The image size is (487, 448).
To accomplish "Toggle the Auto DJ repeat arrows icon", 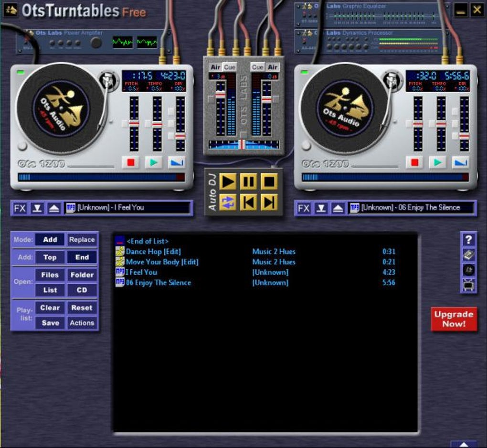I will click(x=227, y=203).
